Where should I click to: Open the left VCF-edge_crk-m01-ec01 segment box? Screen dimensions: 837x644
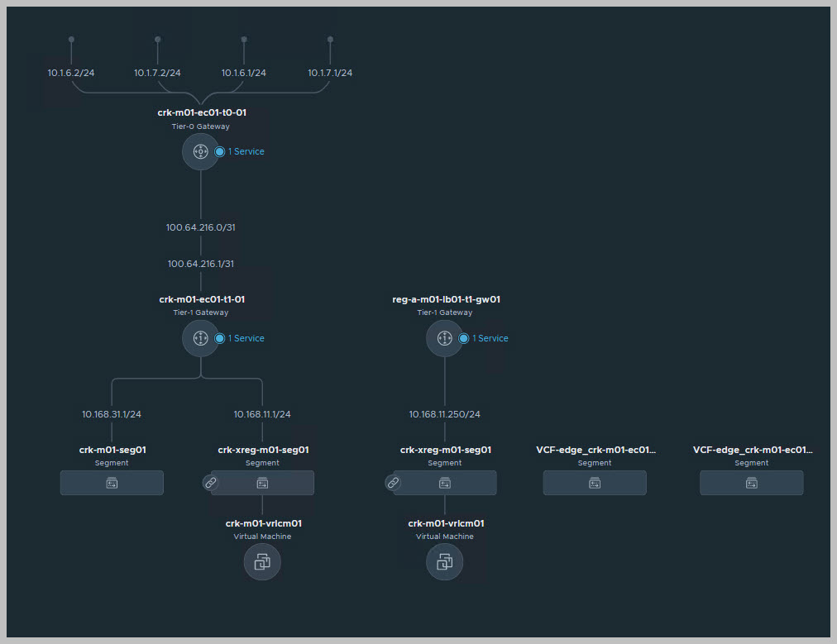595,483
